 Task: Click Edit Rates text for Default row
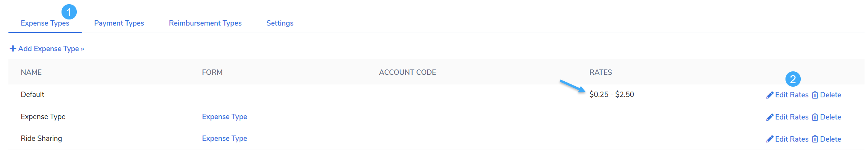pos(792,95)
